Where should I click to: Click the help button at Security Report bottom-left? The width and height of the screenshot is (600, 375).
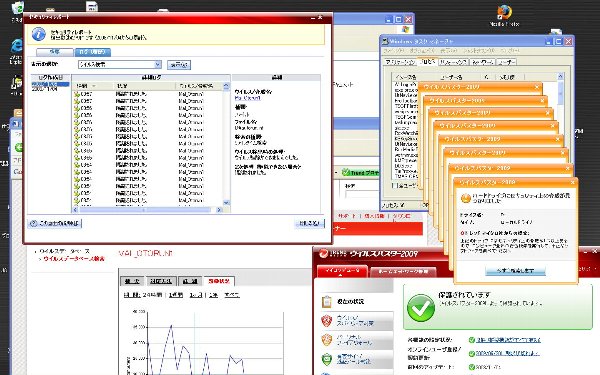[54, 223]
